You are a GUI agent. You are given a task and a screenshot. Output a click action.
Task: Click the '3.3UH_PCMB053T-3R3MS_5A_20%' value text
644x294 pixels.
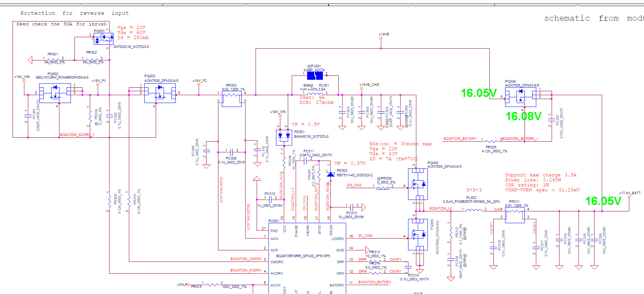tap(471, 202)
